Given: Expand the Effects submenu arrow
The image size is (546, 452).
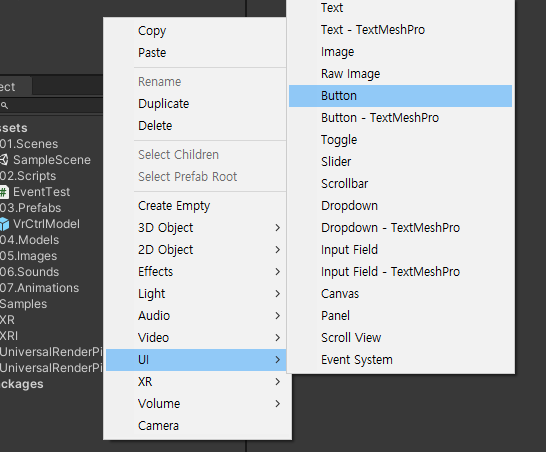Looking at the screenshot, I should pos(278,272).
